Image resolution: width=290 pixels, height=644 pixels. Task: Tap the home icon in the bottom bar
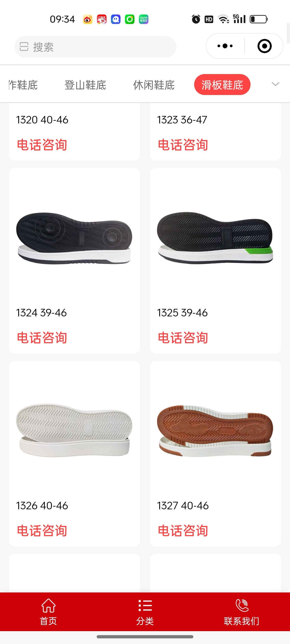click(x=48, y=605)
